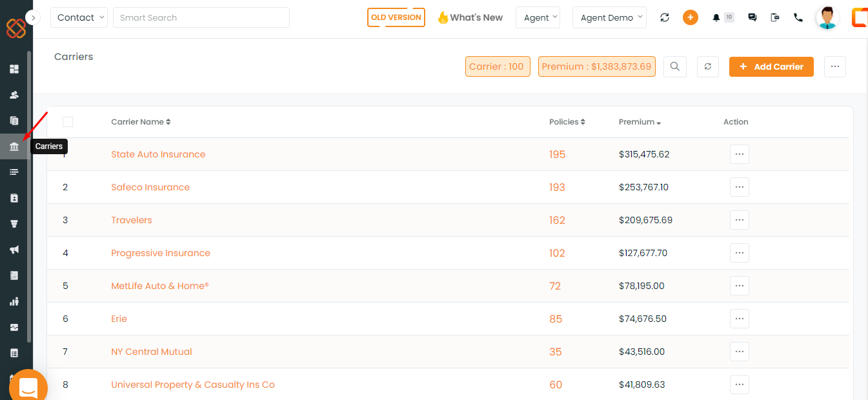Click the $315,475.62 premium value
Screen dimensions: 868x400
click(644, 154)
